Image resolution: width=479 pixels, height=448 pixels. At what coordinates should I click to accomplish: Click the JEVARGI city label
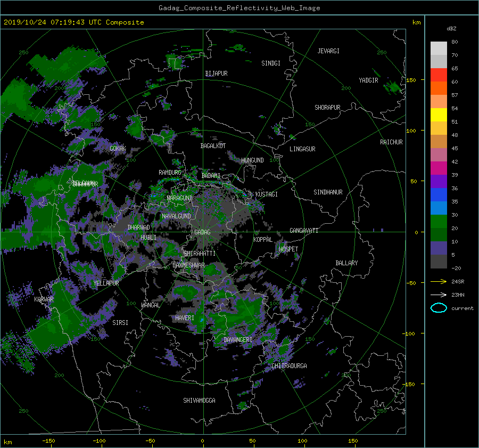328,51
